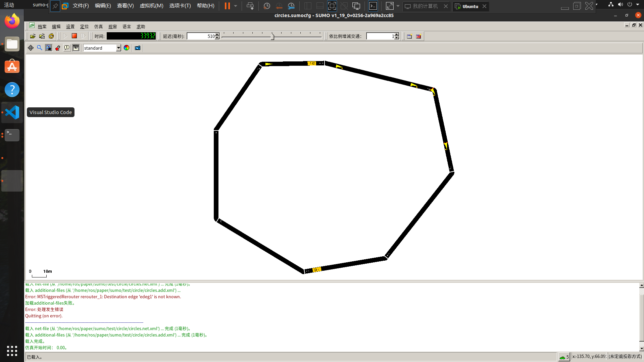The image size is (644, 362).
Task: Open the 语言 (Language) menu
Action: point(127,27)
